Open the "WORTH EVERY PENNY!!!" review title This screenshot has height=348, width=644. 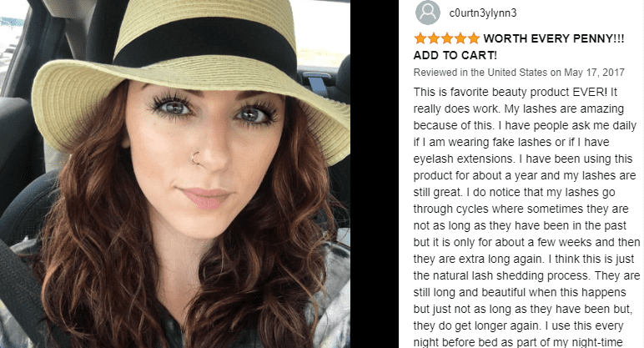554,38
